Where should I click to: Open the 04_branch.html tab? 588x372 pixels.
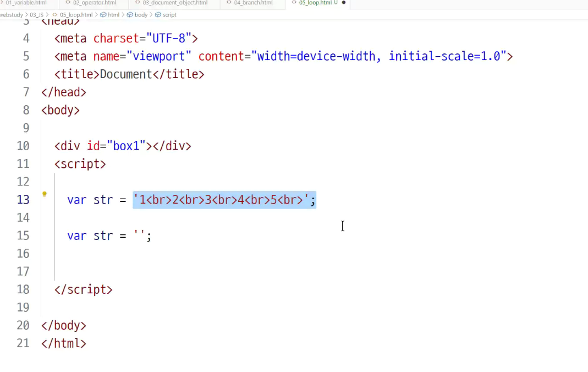pyautogui.click(x=253, y=3)
